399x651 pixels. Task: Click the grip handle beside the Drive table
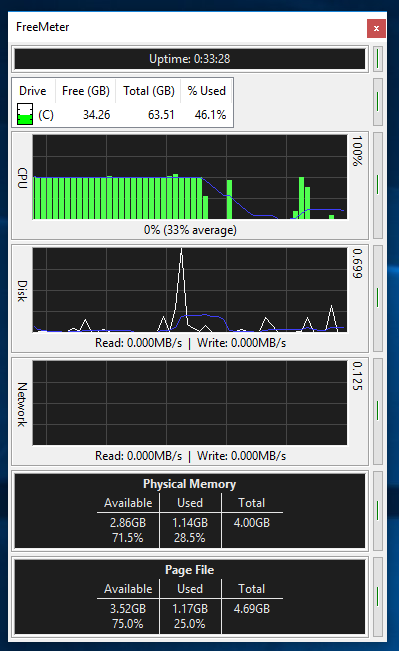click(x=377, y=102)
